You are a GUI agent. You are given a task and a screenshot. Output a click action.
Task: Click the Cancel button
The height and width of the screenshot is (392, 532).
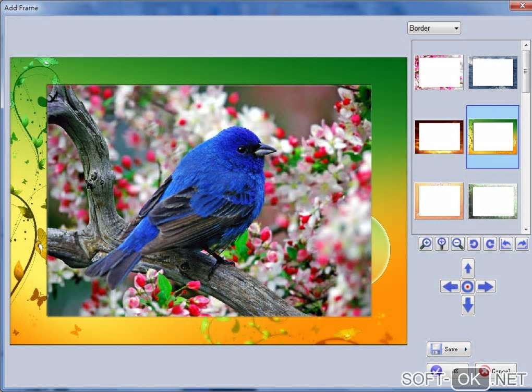pos(495,371)
